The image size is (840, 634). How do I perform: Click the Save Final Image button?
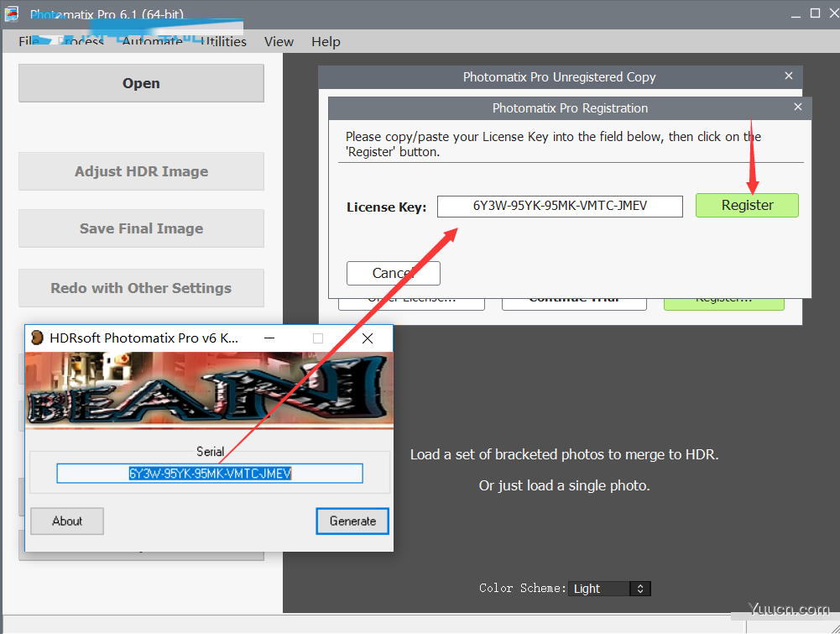click(141, 228)
